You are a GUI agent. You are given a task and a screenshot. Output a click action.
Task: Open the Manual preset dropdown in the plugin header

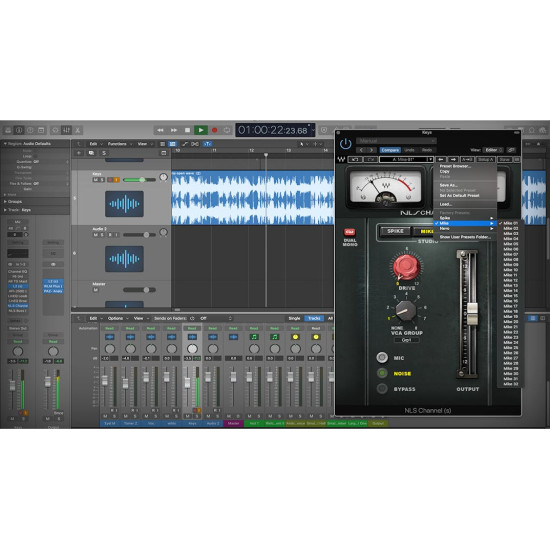click(396, 141)
